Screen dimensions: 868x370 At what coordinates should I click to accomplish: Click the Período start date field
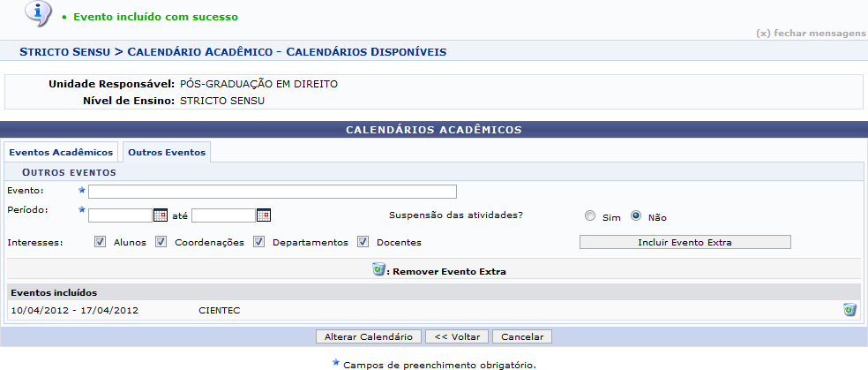[x=120, y=215]
